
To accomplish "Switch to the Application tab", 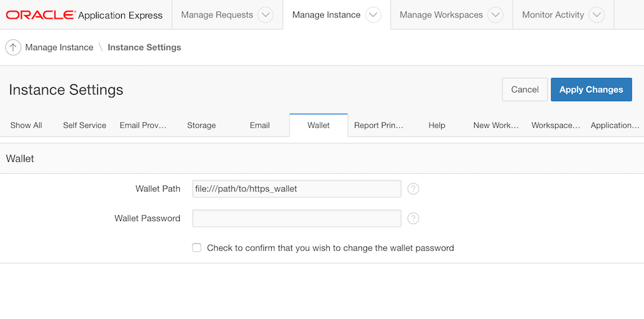I will pyautogui.click(x=615, y=126).
